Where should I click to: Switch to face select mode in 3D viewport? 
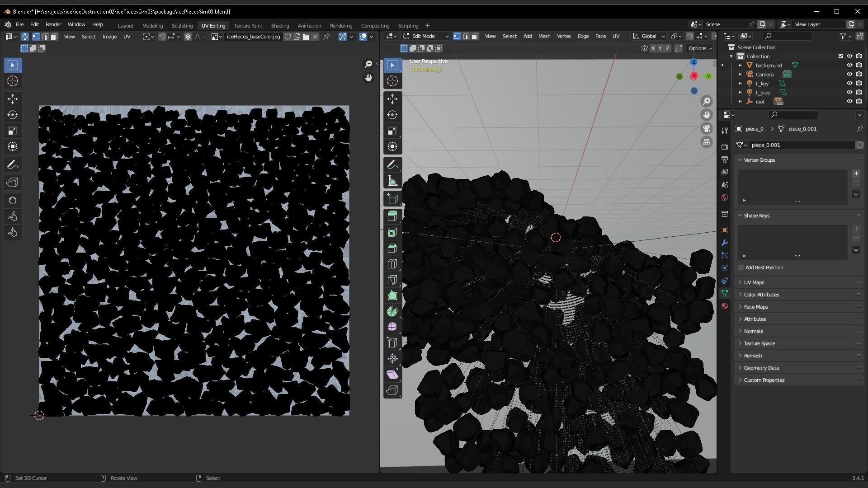point(475,36)
